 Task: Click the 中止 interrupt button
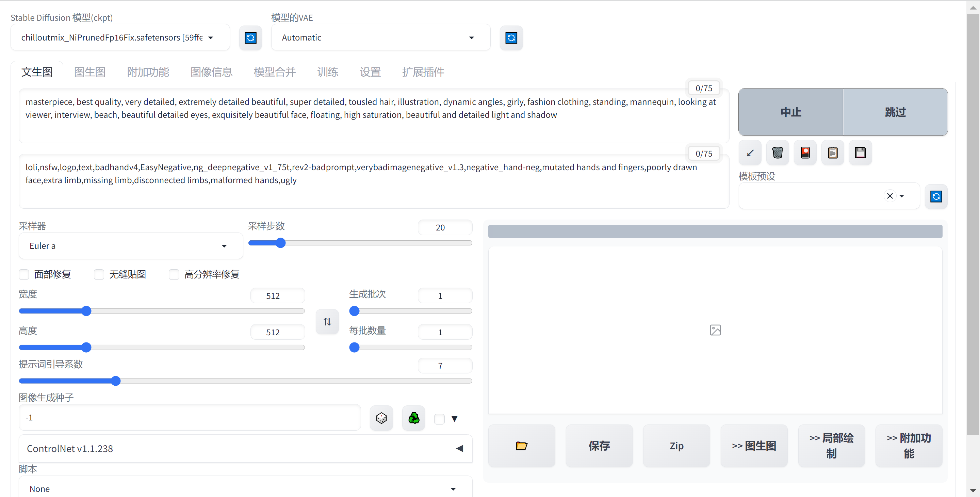[x=790, y=112]
